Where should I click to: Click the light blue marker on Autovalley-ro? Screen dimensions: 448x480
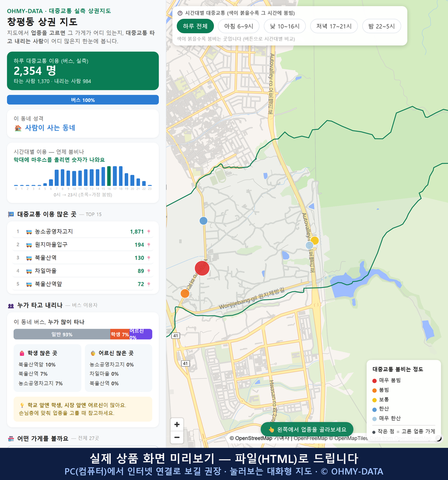[x=309, y=245]
